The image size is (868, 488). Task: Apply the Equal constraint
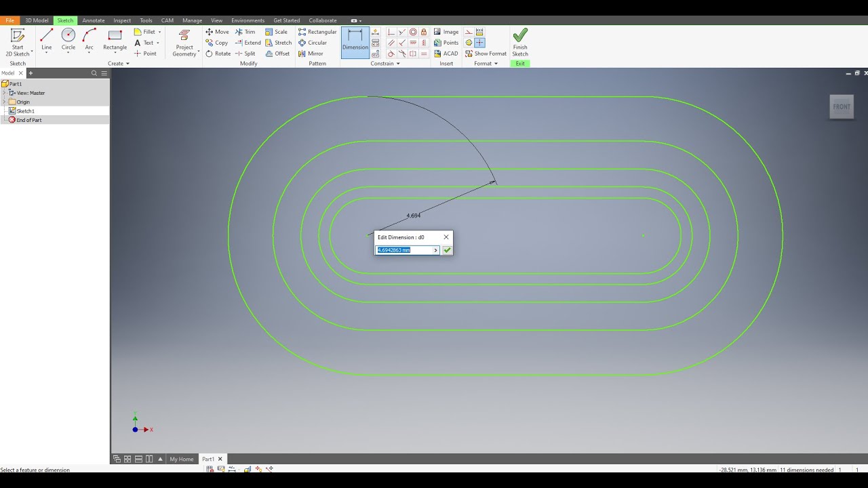point(424,54)
